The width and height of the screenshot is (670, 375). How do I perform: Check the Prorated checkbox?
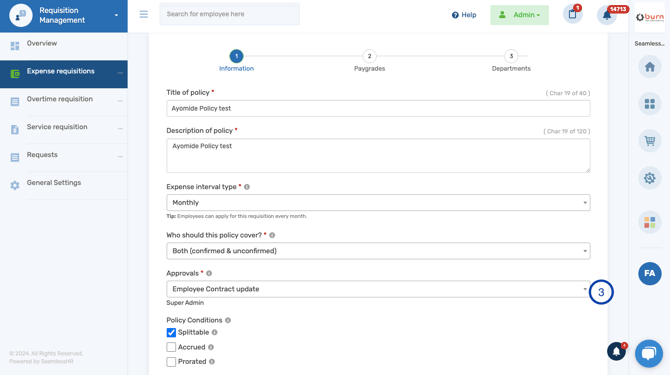pyautogui.click(x=171, y=362)
